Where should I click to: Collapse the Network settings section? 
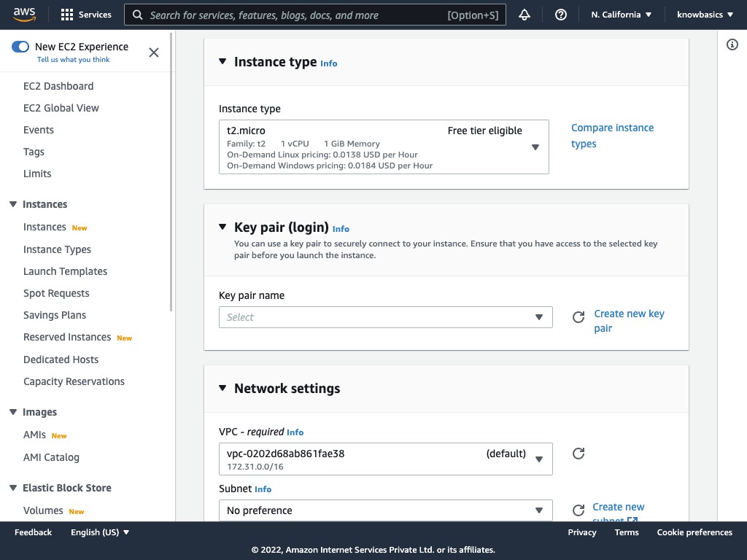click(222, 388)
